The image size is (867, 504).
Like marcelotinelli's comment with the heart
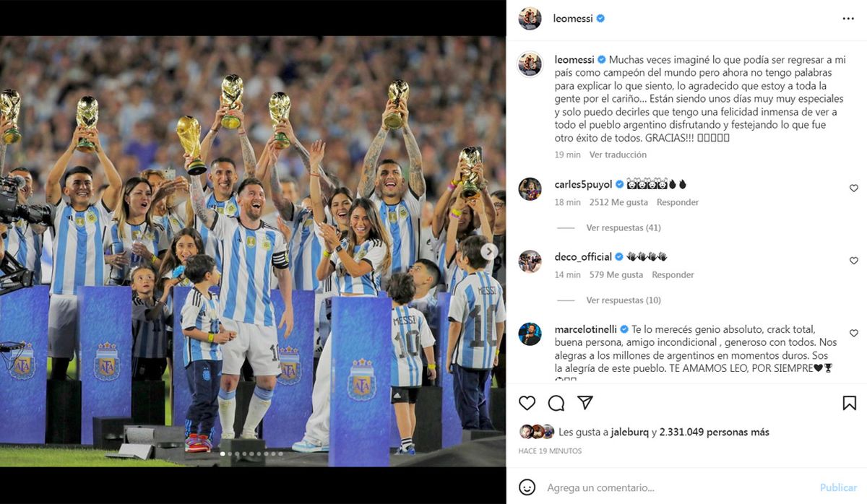pos(853,334)
